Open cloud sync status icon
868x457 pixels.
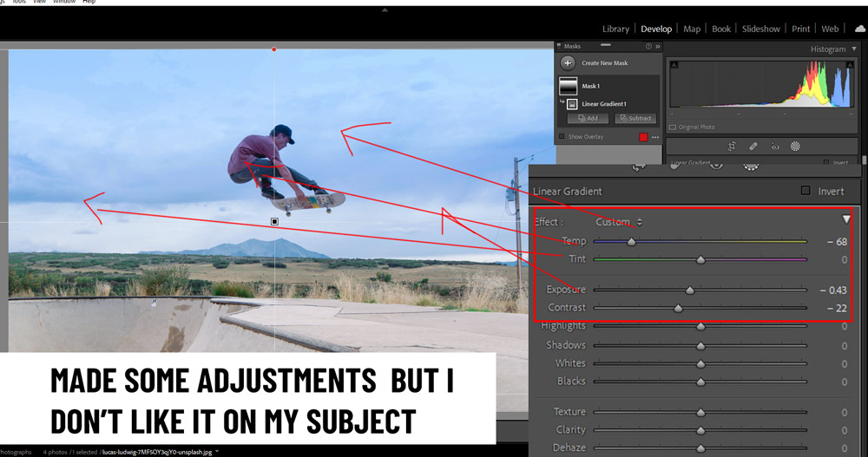click(x=860, y=29)
